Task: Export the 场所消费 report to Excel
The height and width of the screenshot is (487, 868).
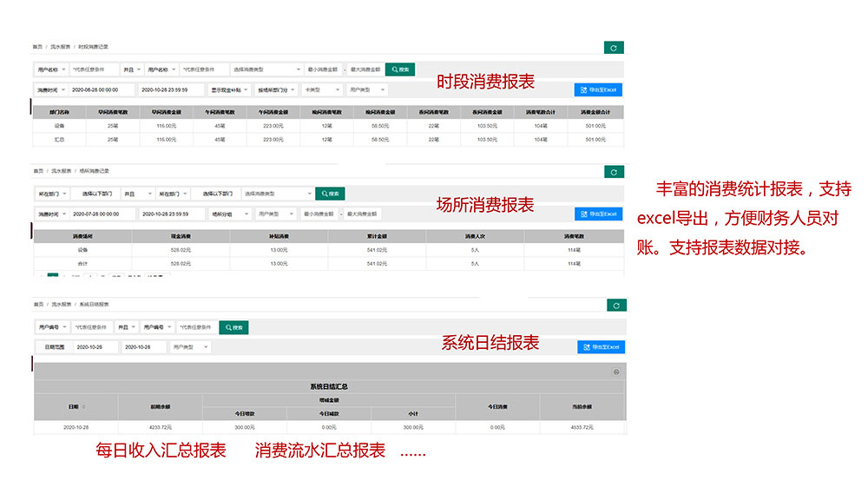Action: point(598,214)
